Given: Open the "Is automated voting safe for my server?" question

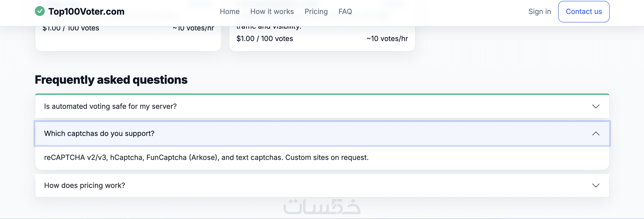Looking at the screenshot, I should click(110, 106).
